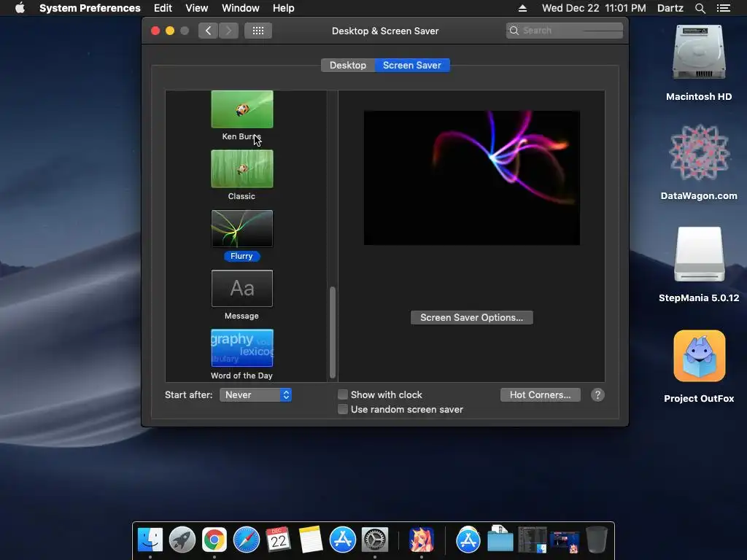Open the Start after dropdown
This screenshot has width=747, height=560.
(255, 394)
